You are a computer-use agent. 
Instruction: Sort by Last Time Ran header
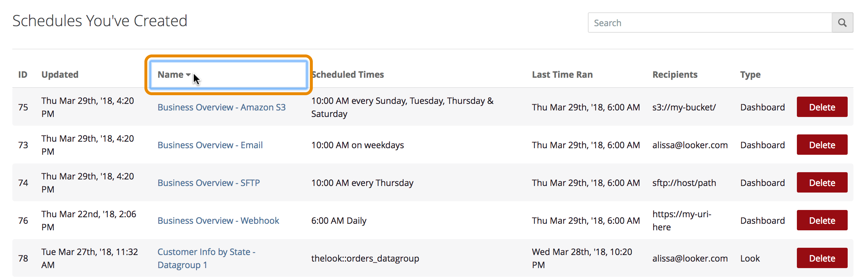click(562, 75)
